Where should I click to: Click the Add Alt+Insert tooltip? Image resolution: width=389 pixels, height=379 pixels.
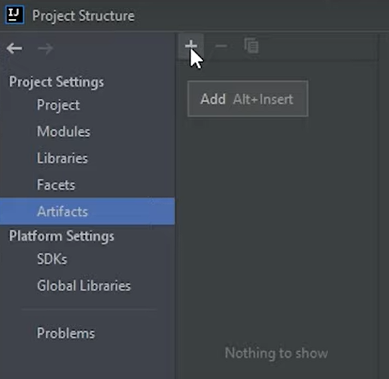coord(248,99)
